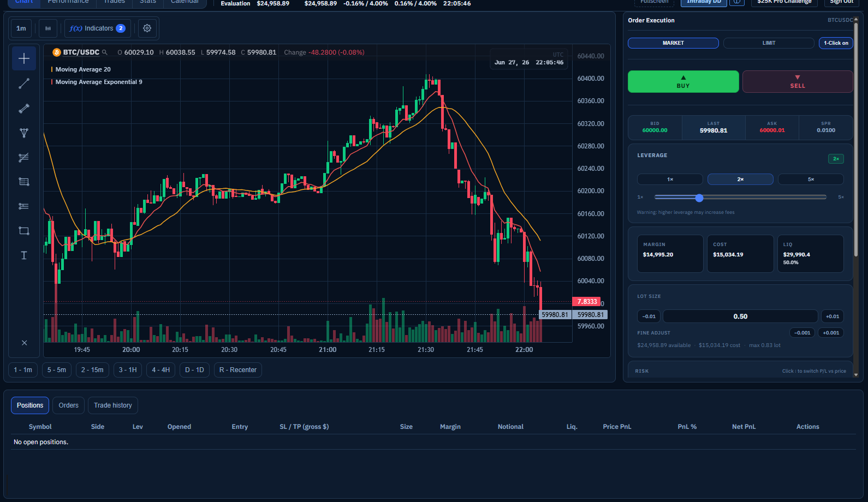The width and height of the screenshot is (868, 502).
Task: Edit the lot size 0.50 field
Action: pos(740,316)
